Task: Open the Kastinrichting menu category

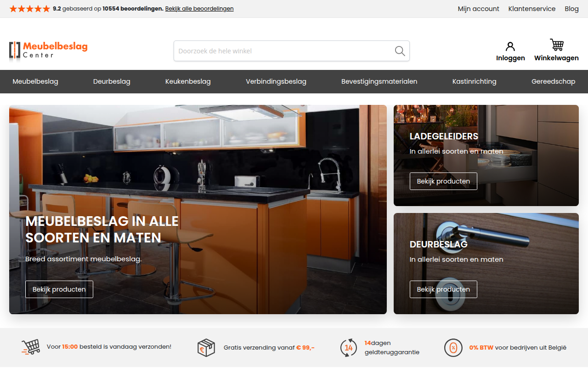Action: [x=475, y=81]
